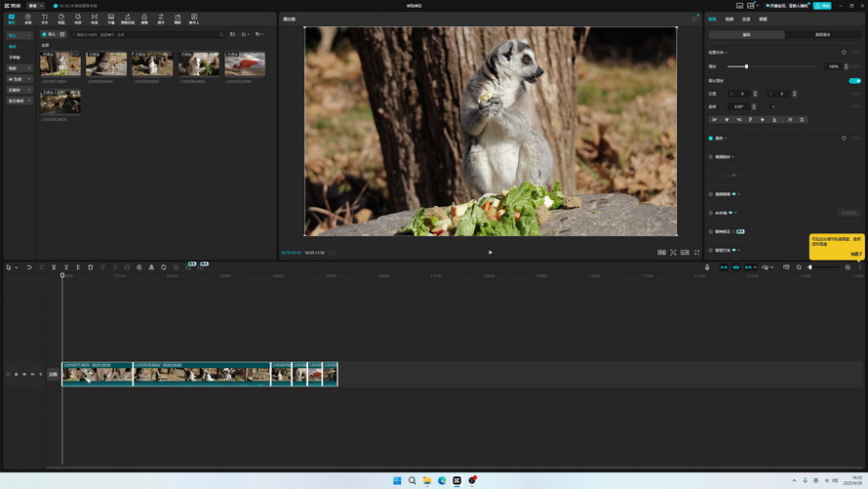Click the Split clip tool in timeline toolbar

pyautogui.click(x=54, y=267)
